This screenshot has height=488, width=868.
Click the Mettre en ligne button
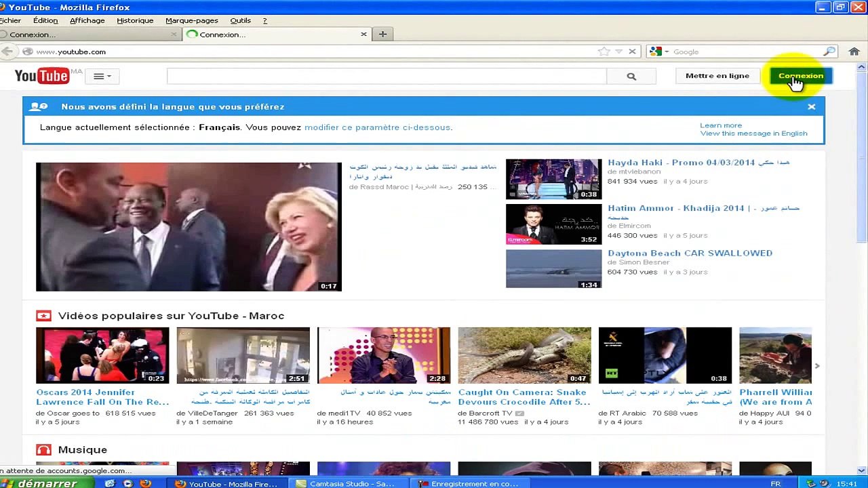point(717,76)
